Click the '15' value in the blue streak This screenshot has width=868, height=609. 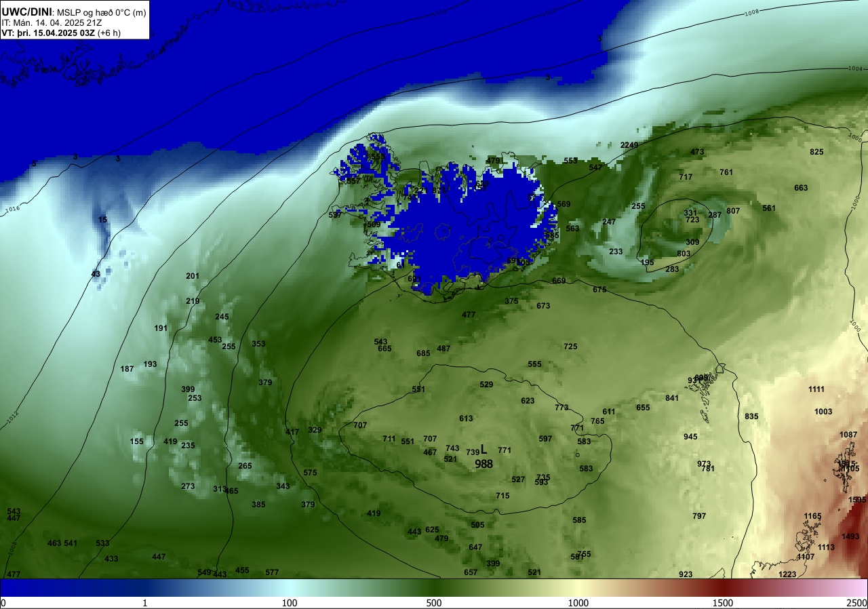tap(102, 220)
